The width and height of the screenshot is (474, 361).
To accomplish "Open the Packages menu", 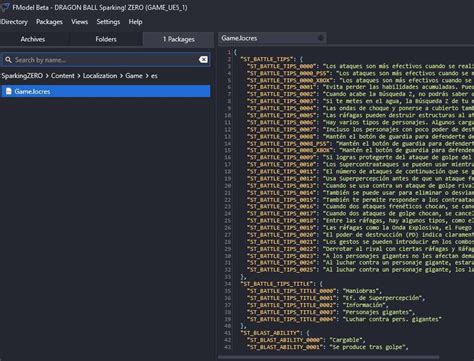I will [49, 22].
